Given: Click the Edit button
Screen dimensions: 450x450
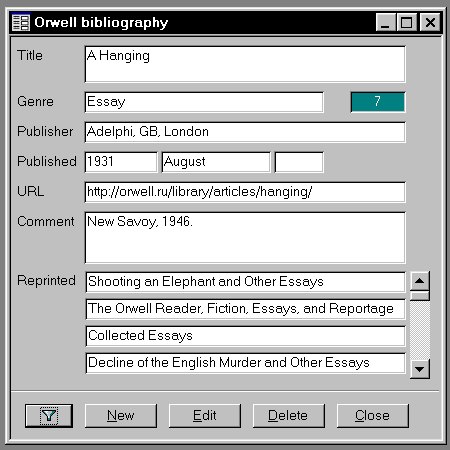Looking at the screenshot, I should pos(205,416).
